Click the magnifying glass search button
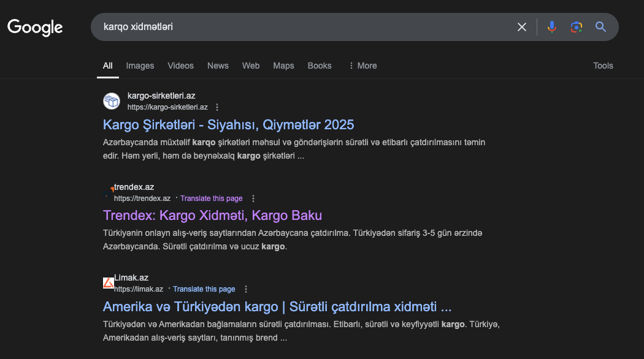 600,27
